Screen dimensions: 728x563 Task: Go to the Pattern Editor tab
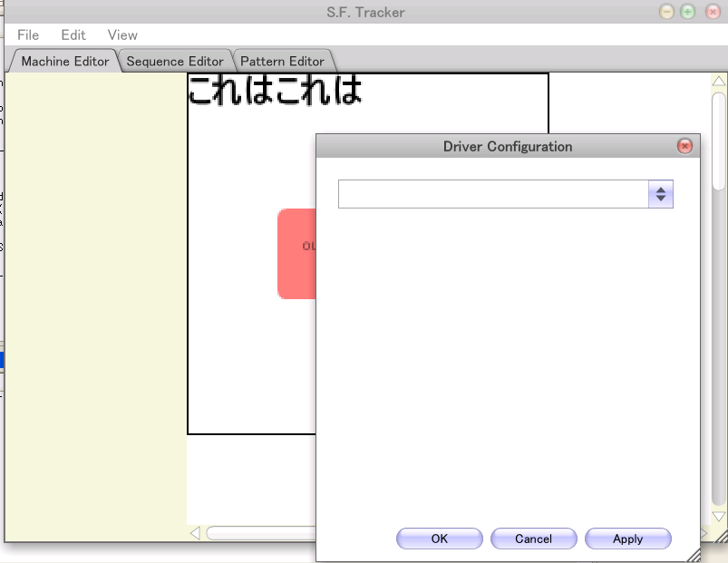(x=282, y=62)
